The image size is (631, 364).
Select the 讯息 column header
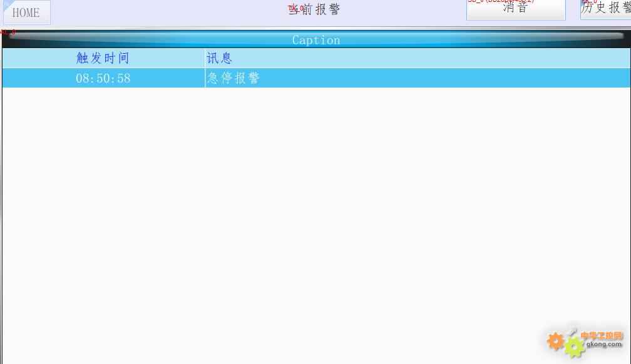219,58
